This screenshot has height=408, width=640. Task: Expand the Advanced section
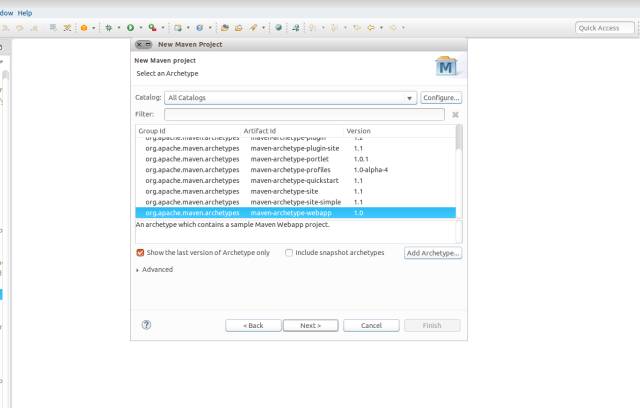tap(137, 270)
